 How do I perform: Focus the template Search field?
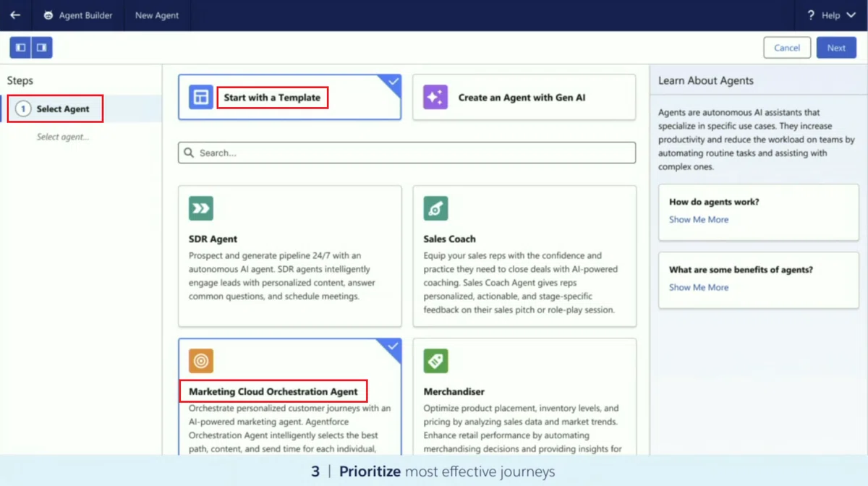407,153
